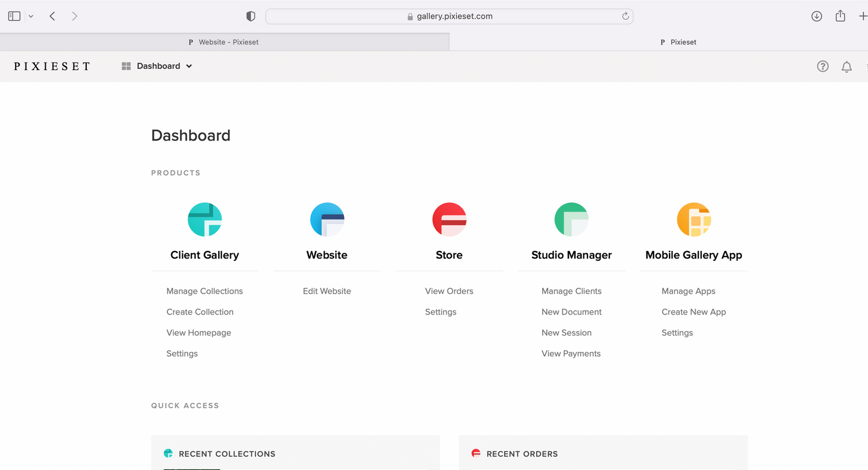The width and height of the screenshot is (868, 470).
Task: Open Client Gallery Settings link
Action: 182,354
